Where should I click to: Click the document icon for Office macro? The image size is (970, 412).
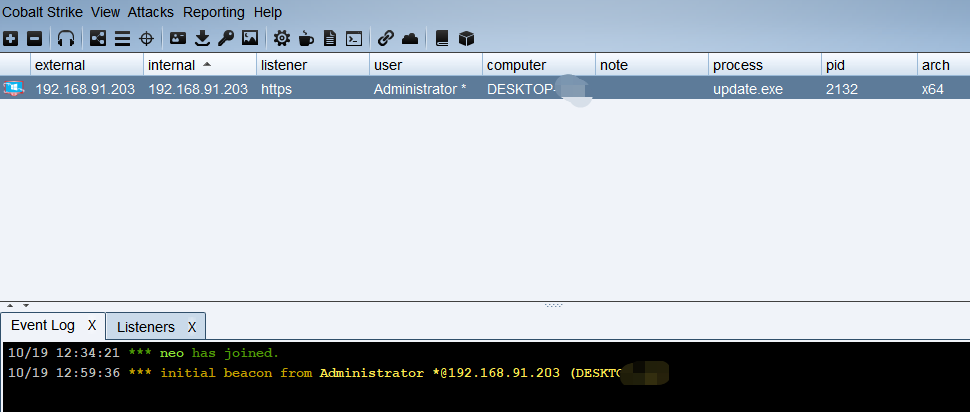coord(330,39)
